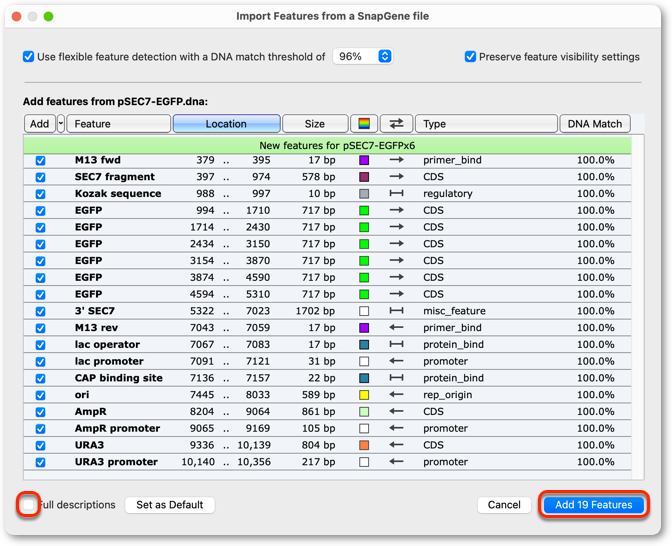The image size is (672, 546).
Task: Click direction arrow of EGFP at 994
Action: tap(396, 210)
